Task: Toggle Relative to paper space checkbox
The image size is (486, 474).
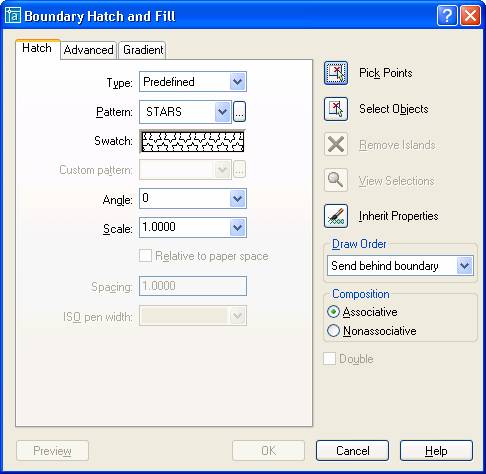Action: (145, 256)
